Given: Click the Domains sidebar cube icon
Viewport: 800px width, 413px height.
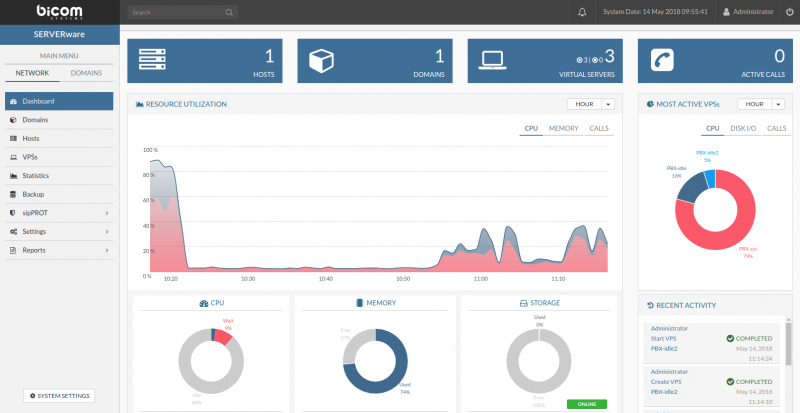Looking at the screenshot, I should pos(13,120).
